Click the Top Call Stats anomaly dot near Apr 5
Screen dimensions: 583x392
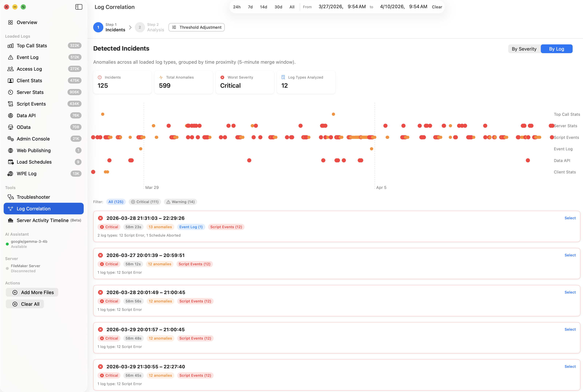(x=333, y=114)
